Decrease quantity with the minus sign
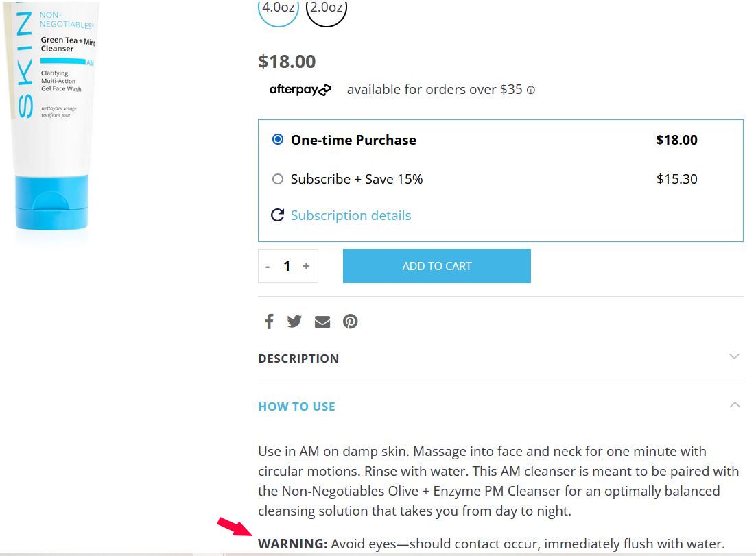This screenshot has width=756, height=556. coord(268,266)
